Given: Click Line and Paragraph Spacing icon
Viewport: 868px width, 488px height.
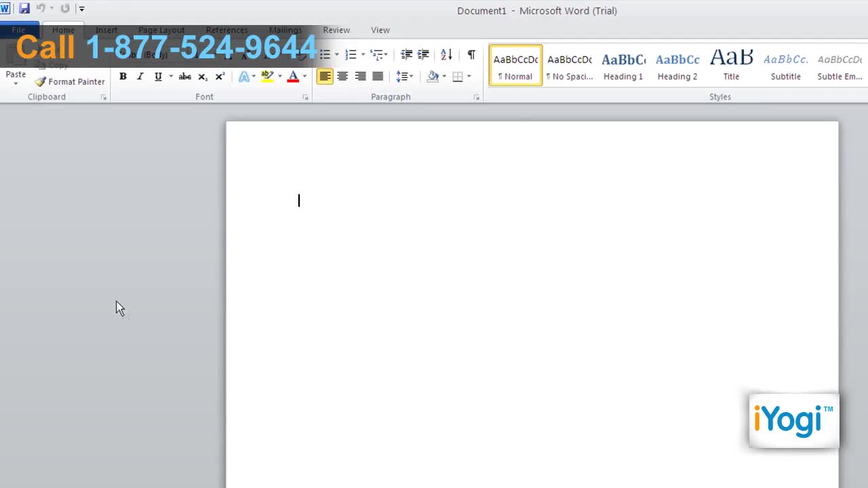Looking at the screenshot, I should tap(402, 77).
